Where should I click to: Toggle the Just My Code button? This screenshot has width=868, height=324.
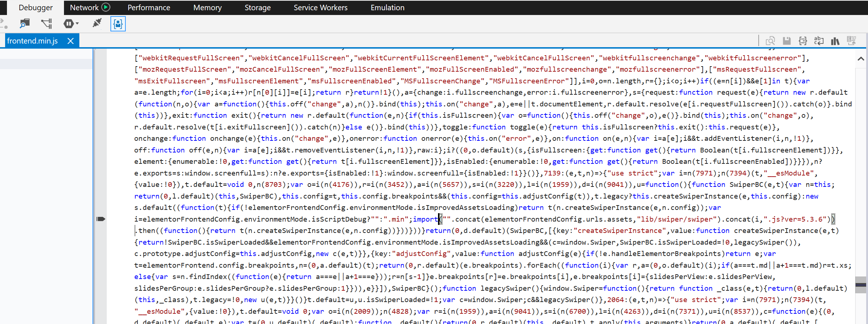(118, 24)
